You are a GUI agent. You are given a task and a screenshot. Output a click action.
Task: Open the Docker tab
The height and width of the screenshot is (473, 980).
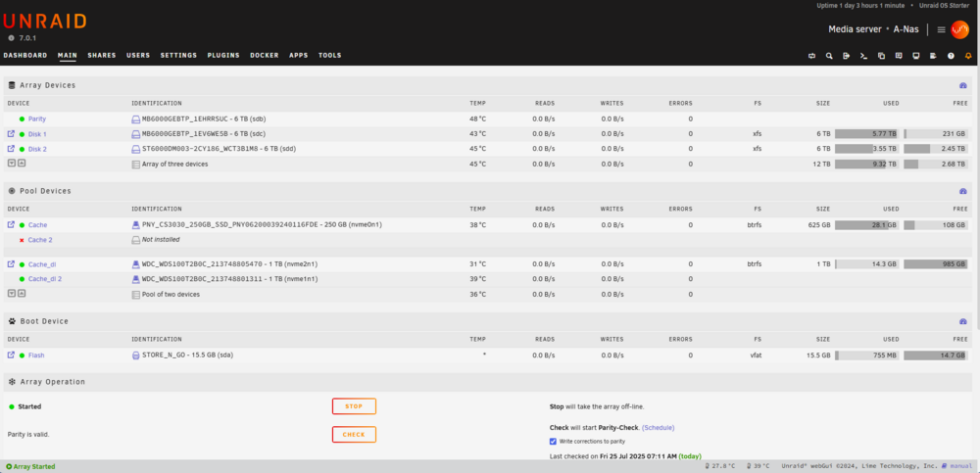(265, 56)
